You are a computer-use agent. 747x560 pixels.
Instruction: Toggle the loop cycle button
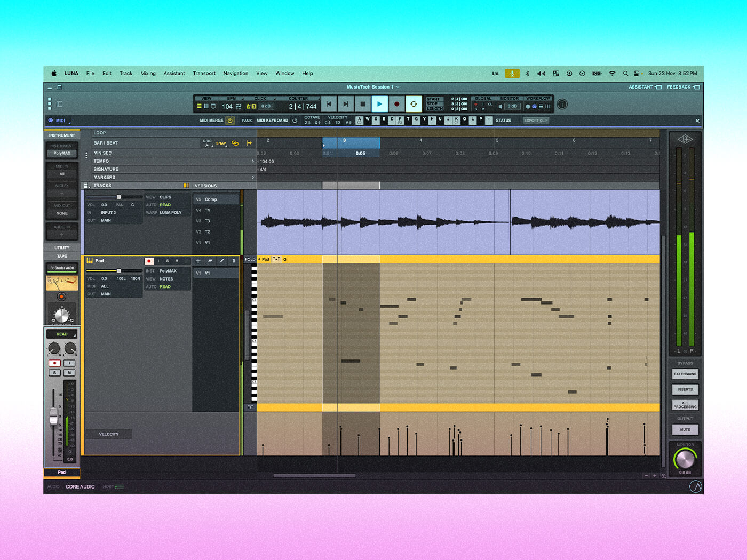coord(414,105)
